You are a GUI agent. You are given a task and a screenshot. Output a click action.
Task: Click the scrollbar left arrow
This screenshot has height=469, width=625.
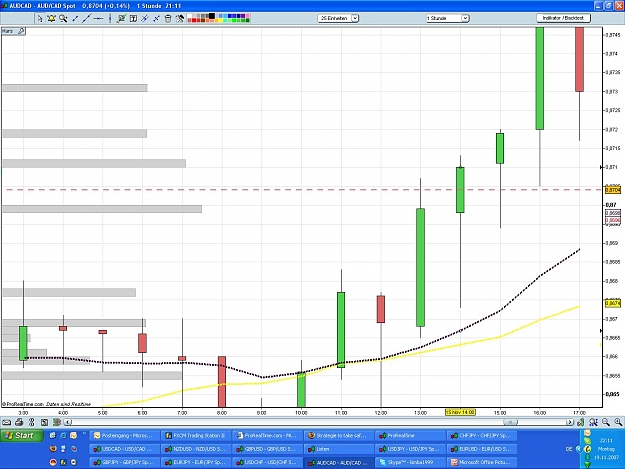(x=68, y=422)
